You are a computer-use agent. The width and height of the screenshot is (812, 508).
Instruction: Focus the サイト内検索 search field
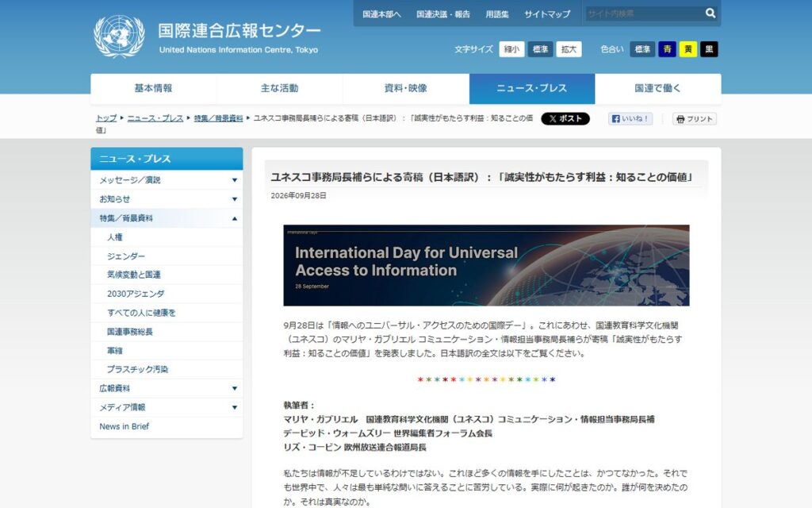click(644, 13)
